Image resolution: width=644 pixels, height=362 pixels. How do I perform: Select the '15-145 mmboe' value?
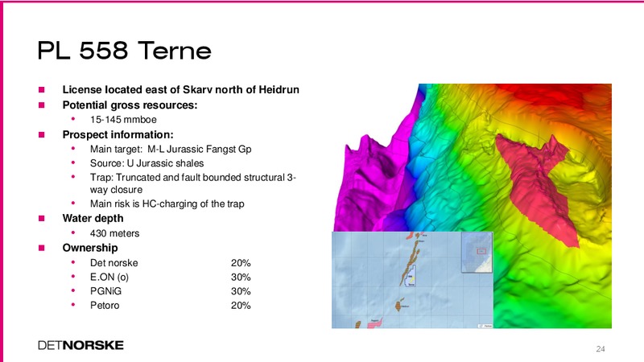coord(123,119)
